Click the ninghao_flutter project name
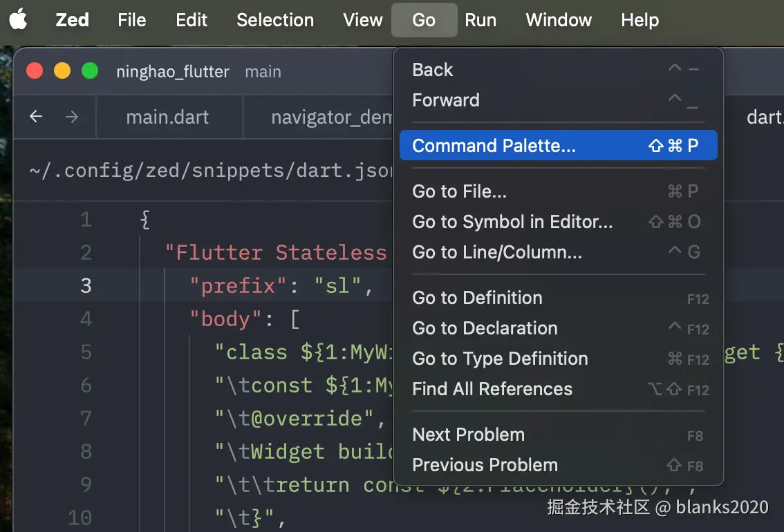The height and width of the screenshot is (532, 784). pos(173,72)
